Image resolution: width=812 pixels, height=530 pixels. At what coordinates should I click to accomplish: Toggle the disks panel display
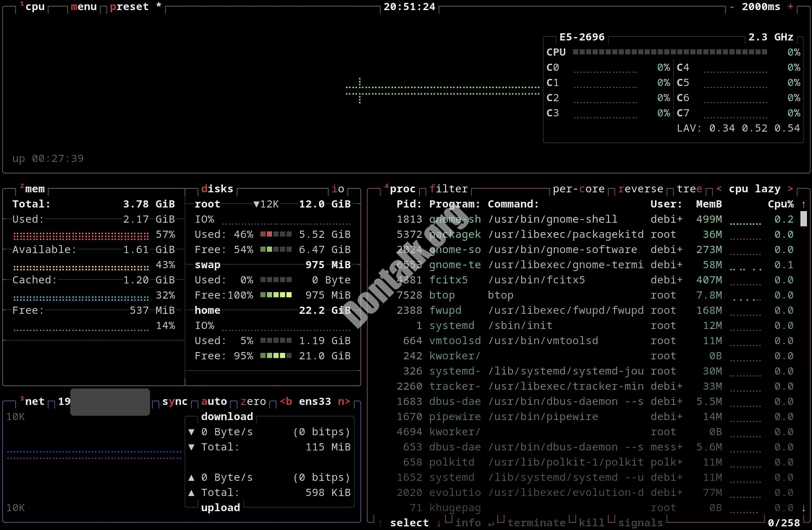coord(217,189)
